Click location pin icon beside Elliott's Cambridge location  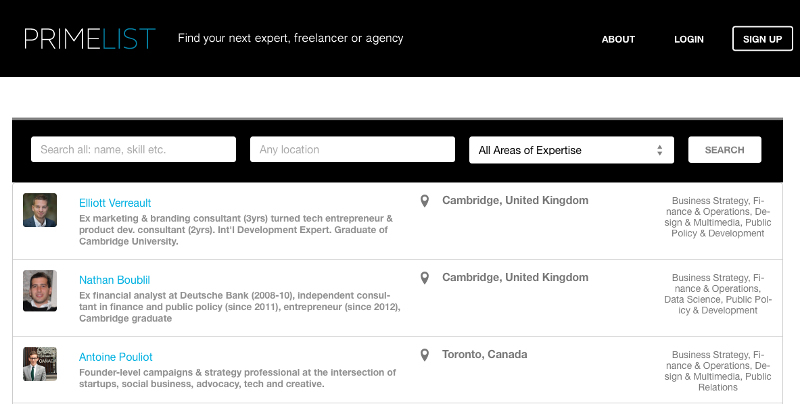pos(425,201)
